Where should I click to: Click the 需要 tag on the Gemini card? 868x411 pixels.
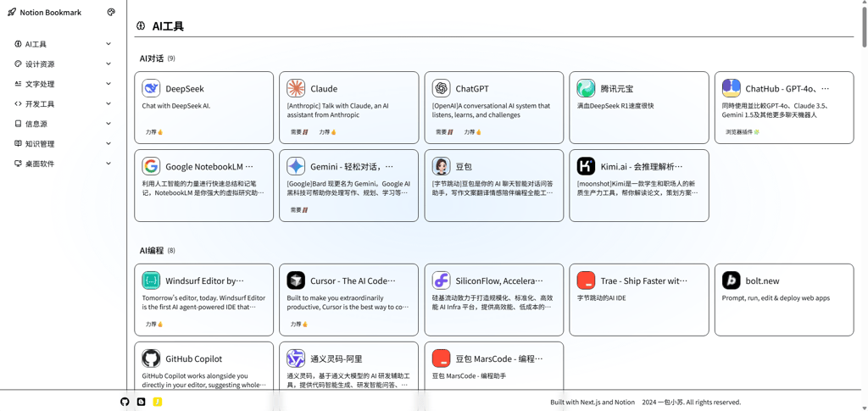pos(299,210)
